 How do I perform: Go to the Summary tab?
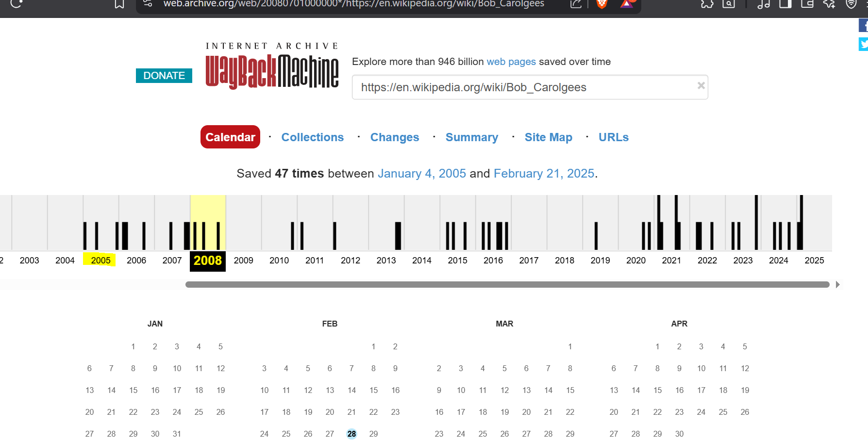coord(472,137)
